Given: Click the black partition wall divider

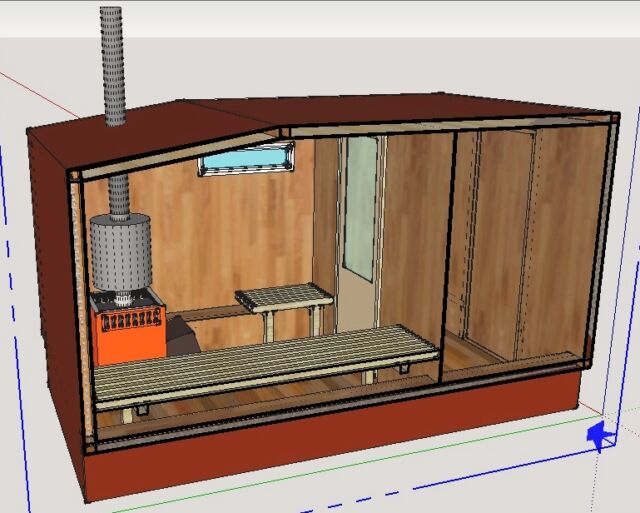Looking at the screenshot, I should pos(449,250).
